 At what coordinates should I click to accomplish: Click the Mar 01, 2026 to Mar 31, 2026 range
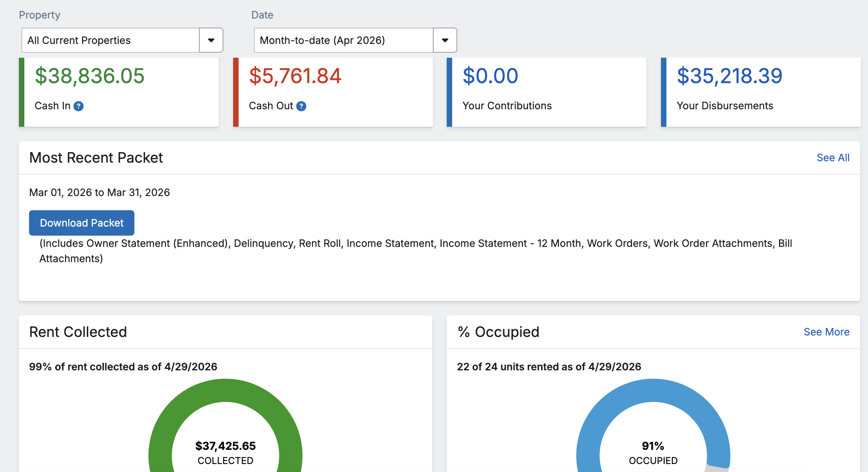(100, 192)
